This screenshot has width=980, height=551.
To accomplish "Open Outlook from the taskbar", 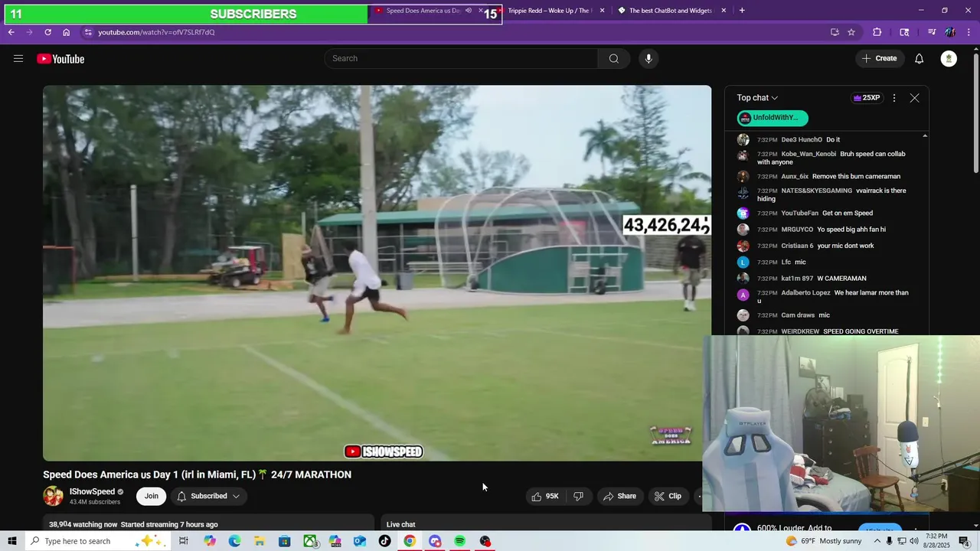I will coord(360,541).
